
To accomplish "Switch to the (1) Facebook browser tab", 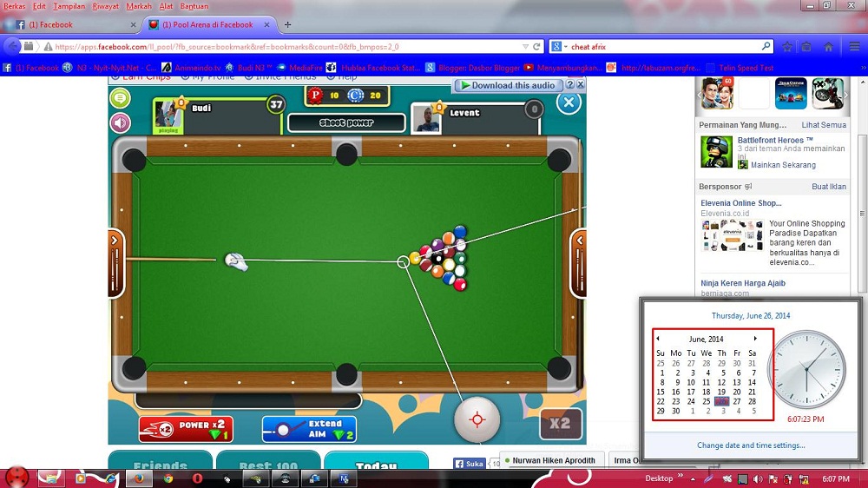I will [x=71, y=25].
